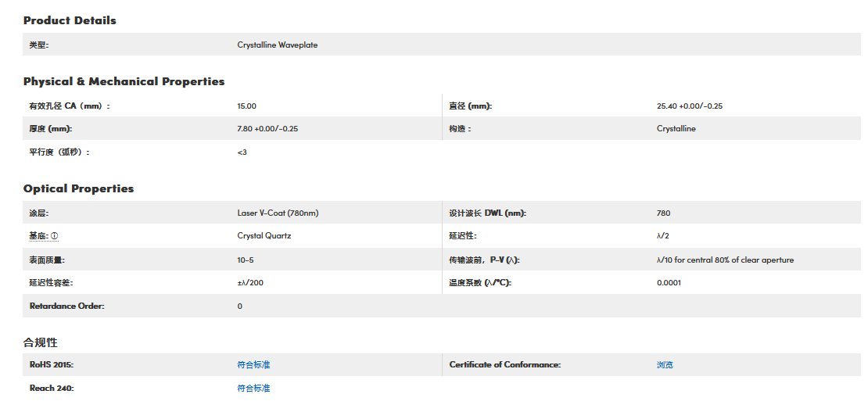868x412 pixels.
Task: Click the 10-5 surface quality value
Action: (246, 260)
